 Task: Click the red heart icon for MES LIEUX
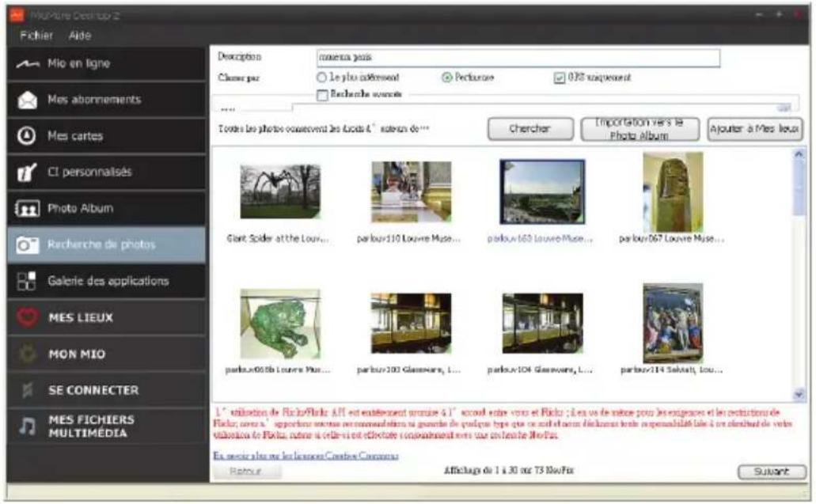pos(27,317)
